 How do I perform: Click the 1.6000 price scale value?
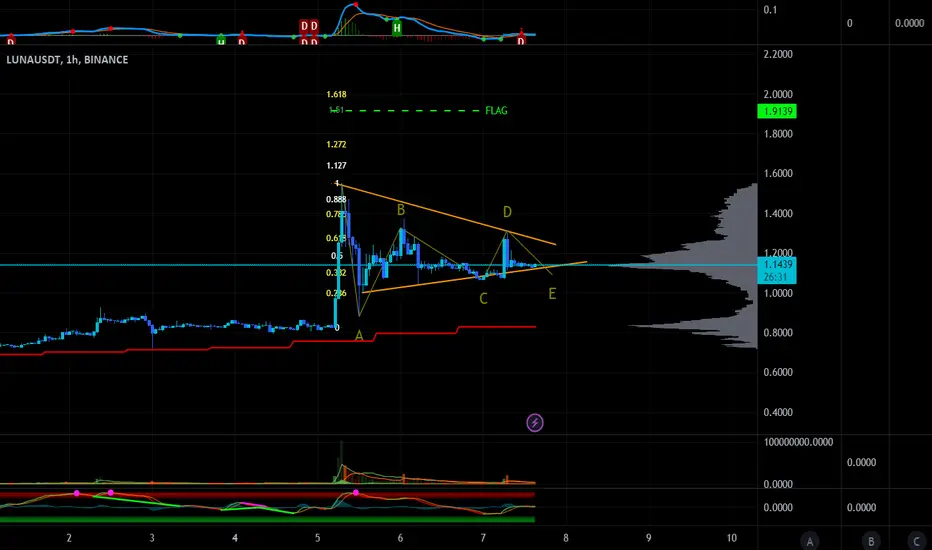pos(778,174)
